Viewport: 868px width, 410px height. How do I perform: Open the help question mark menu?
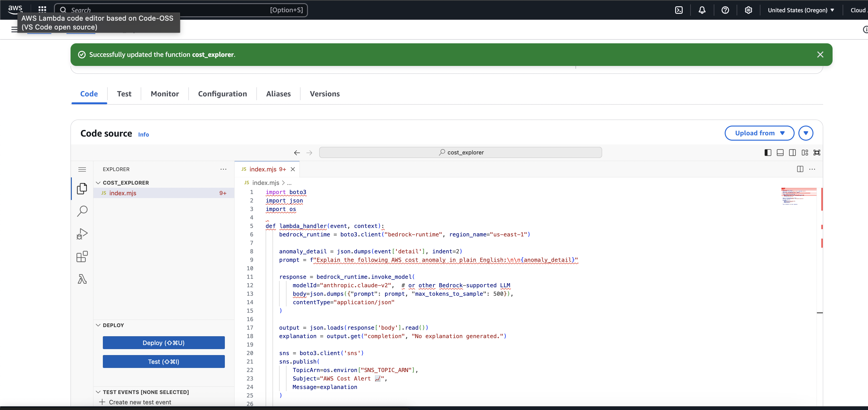(x=725, y=10)
